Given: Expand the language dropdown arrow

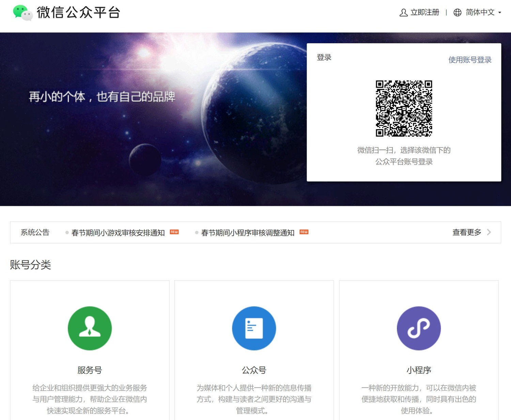Looking at the screenshot, I should (x=499, y=13).
